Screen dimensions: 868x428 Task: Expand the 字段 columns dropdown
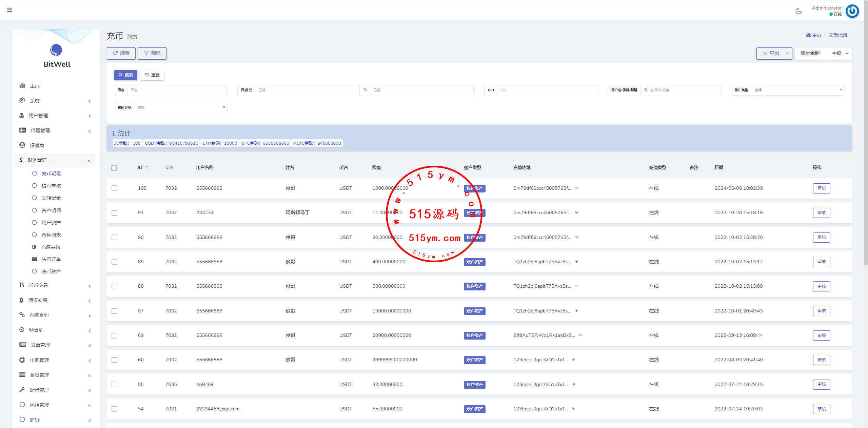pos(840,53)
